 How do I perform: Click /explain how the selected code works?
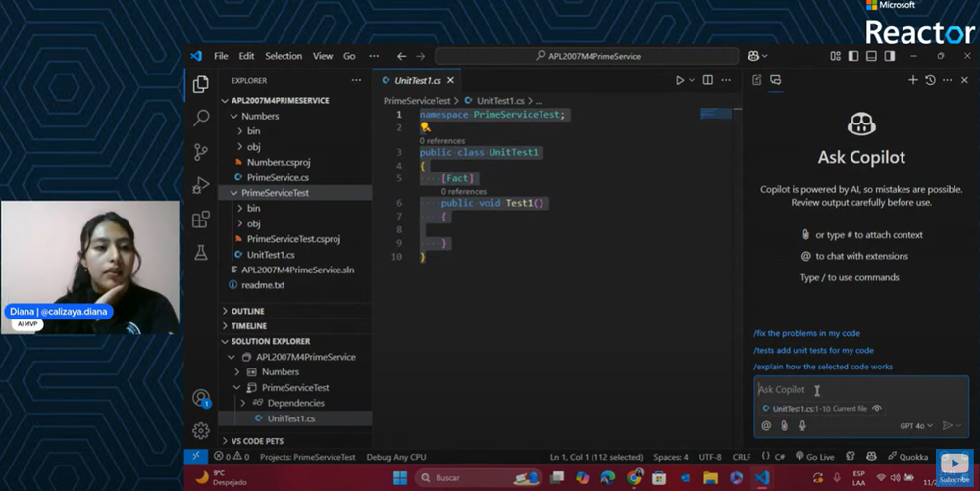[x=823, y=367]
